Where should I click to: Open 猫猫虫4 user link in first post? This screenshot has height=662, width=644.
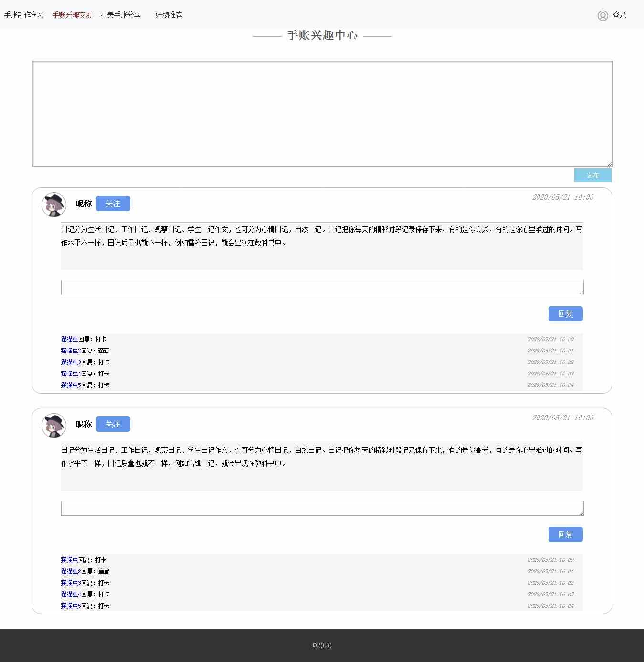tap(71, 374)
